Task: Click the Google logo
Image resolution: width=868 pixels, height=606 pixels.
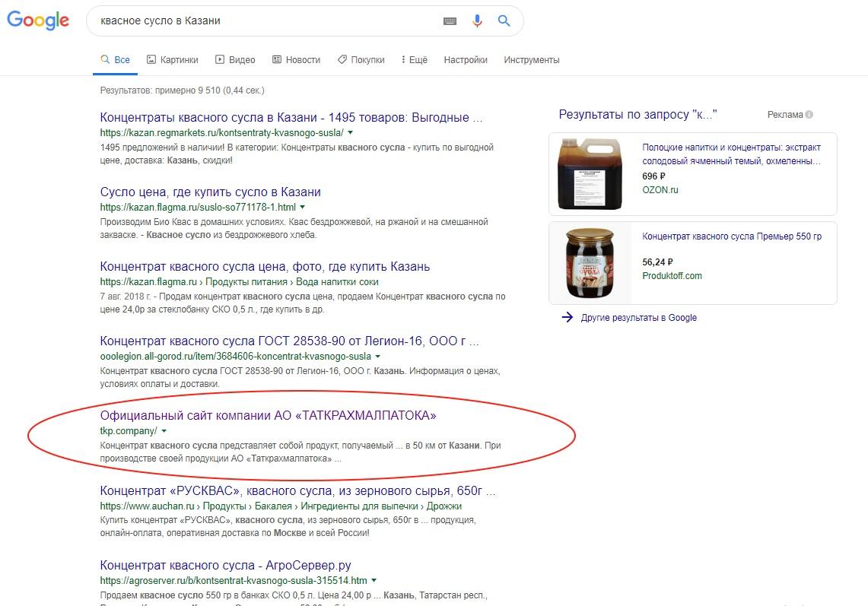Action: tap(38, 21)
